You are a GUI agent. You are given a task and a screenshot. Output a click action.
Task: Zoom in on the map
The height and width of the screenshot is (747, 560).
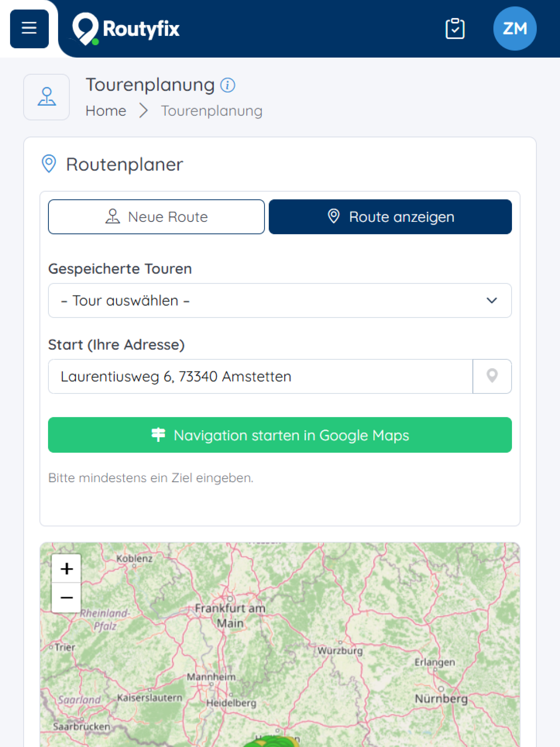[66, 569]
